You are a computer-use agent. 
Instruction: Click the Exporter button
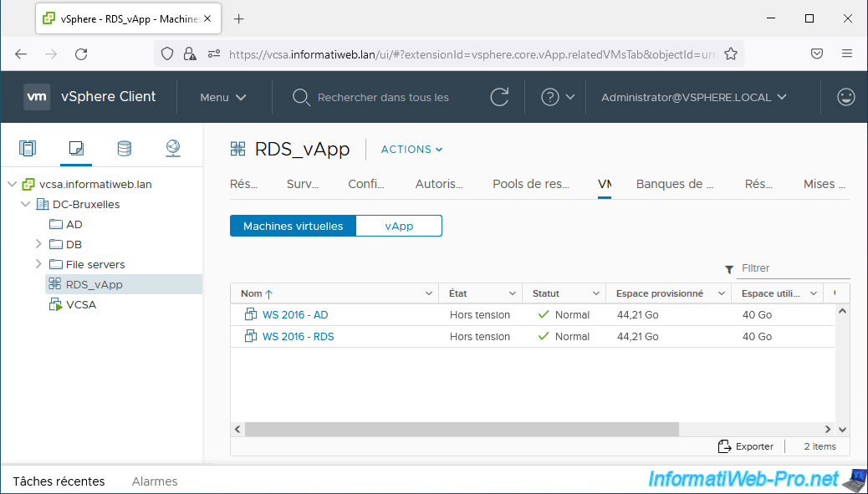click(746, 446)
